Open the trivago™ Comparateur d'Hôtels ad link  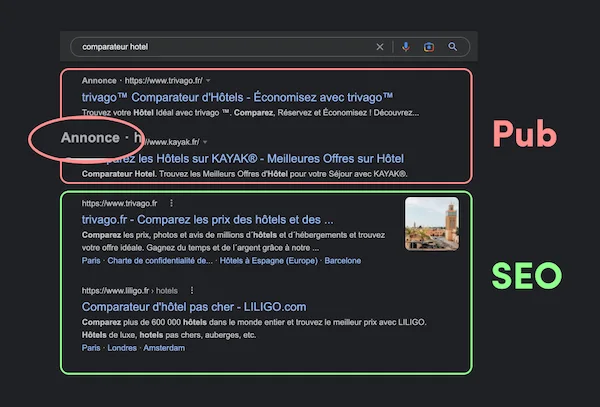point(237,97)
